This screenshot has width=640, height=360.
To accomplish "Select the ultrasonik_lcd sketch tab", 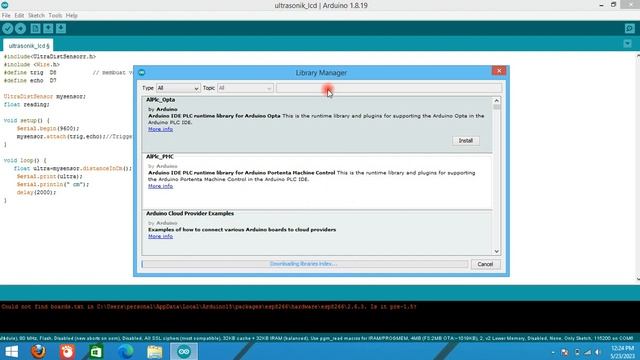I will tap(29, 46).
